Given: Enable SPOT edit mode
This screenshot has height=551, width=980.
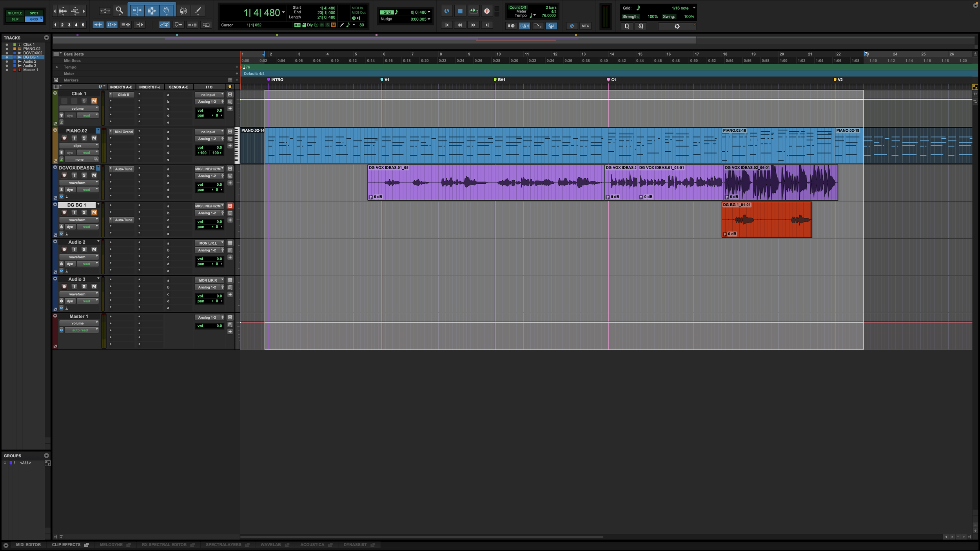Looking at the screenshot, I should click(x=34, y=13).
